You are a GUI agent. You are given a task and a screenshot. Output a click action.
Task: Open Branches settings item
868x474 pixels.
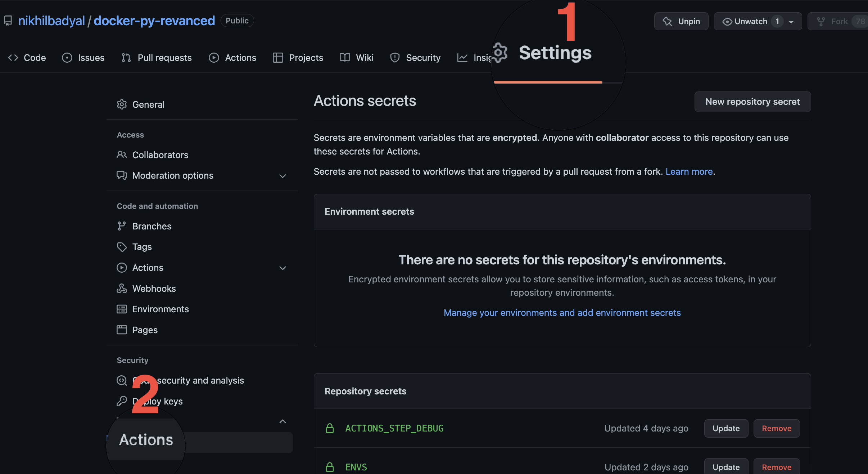(x=152, y=226)
